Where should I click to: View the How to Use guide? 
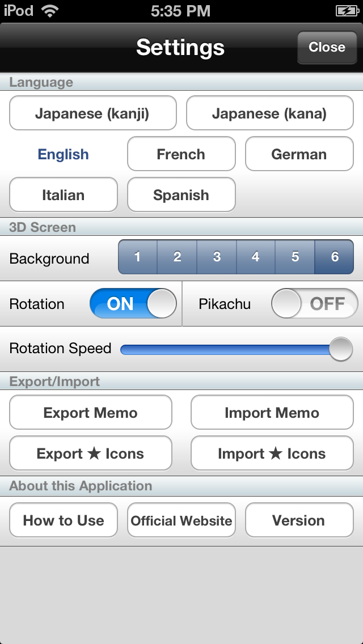pyautogui.click(x=63, y=520)
